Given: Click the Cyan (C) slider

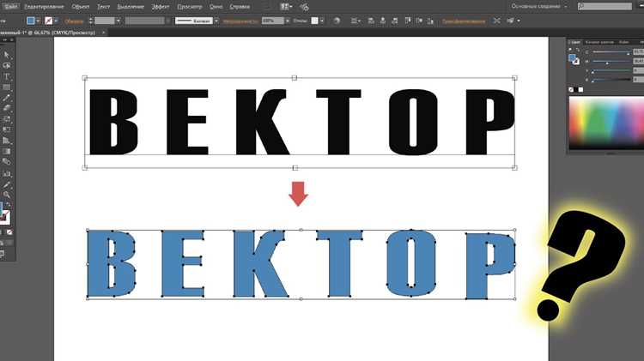Looking at the screenshot, I should tap(611, 52).
